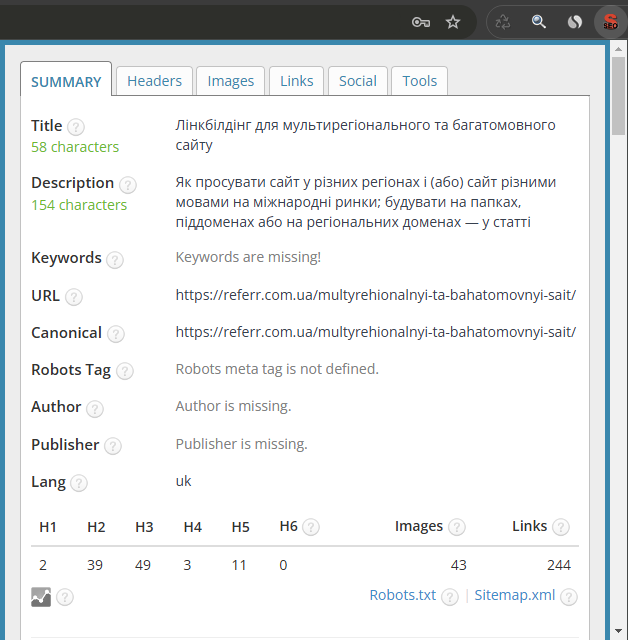
Task: Click the help icon next to Lang
Action: (x=79, y=483)
